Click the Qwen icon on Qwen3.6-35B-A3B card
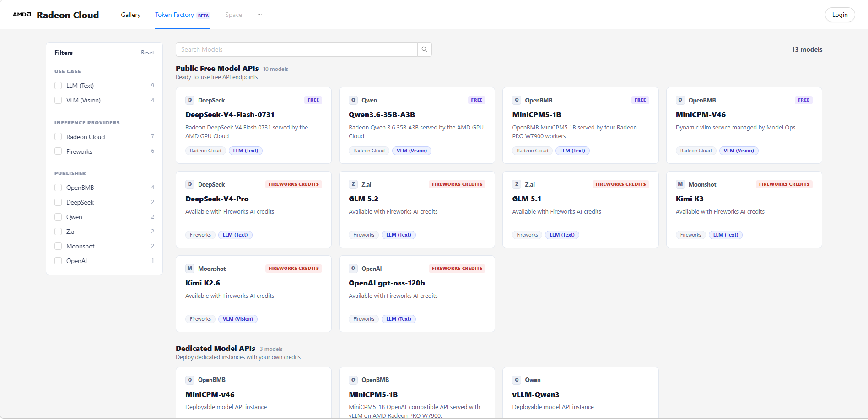 coord(353,100)
